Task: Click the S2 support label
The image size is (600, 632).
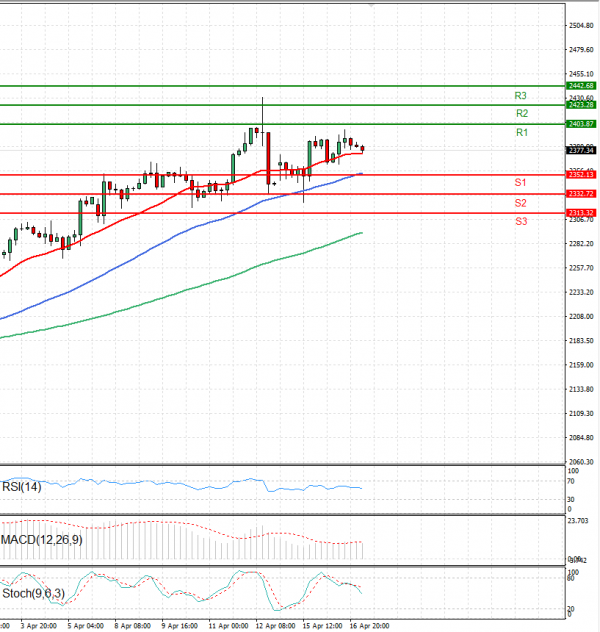Action: [x=520, y=203]
